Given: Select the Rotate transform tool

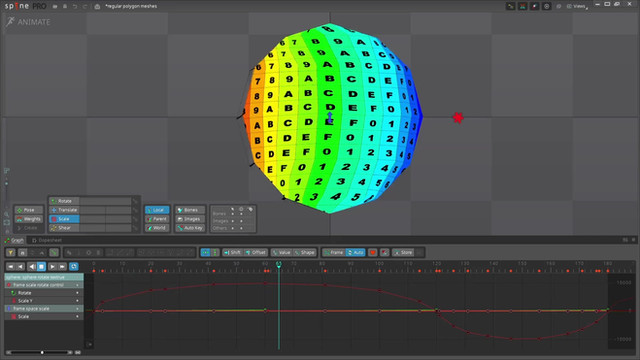Looking at the screenshot, I should [x=64, y=201].
